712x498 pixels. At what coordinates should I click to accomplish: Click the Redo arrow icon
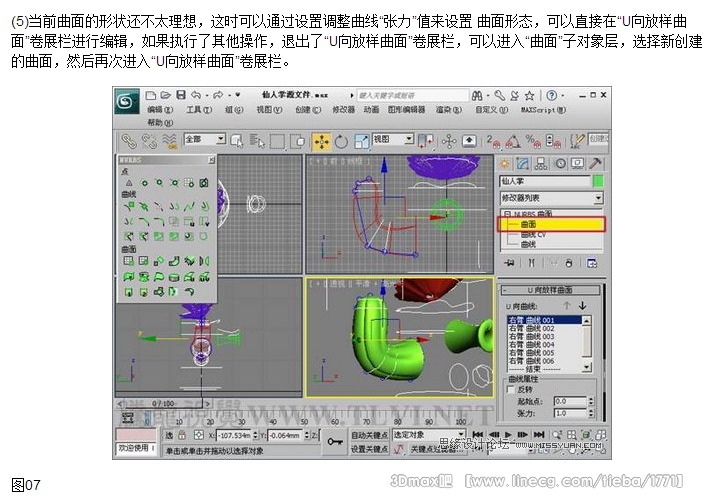(x=218, y=95)
